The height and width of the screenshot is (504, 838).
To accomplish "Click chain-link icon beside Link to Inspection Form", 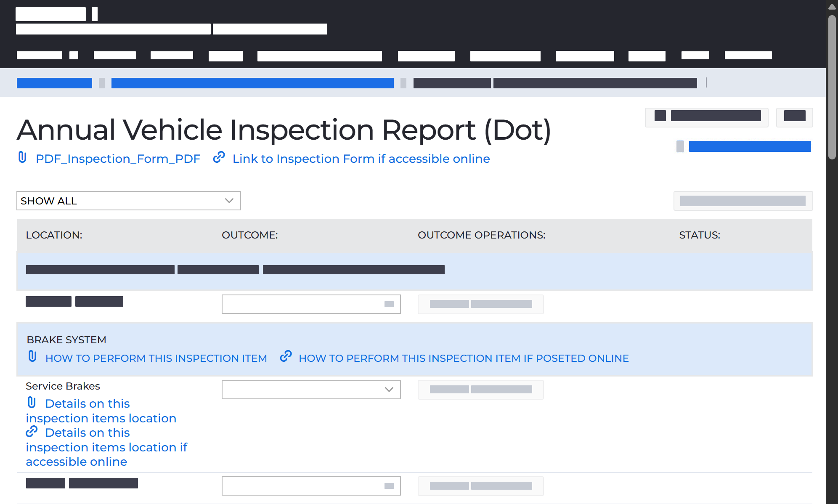I will click(219, 157).
